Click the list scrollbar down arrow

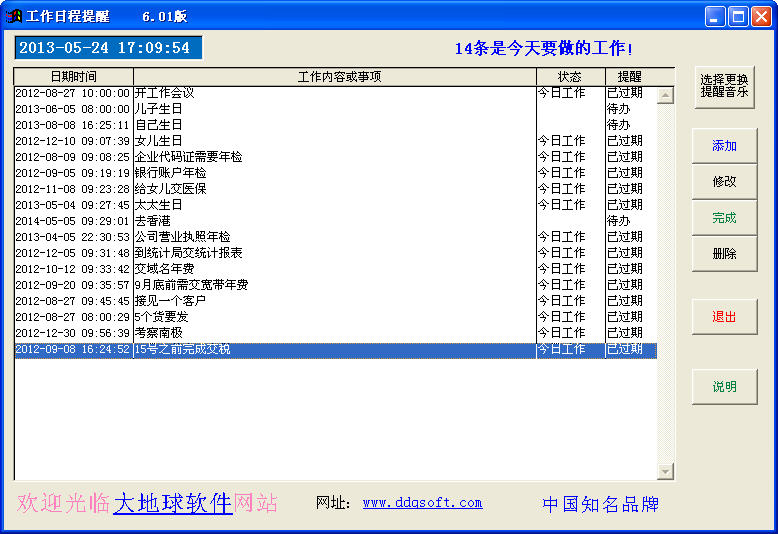(x=665, y=471)
